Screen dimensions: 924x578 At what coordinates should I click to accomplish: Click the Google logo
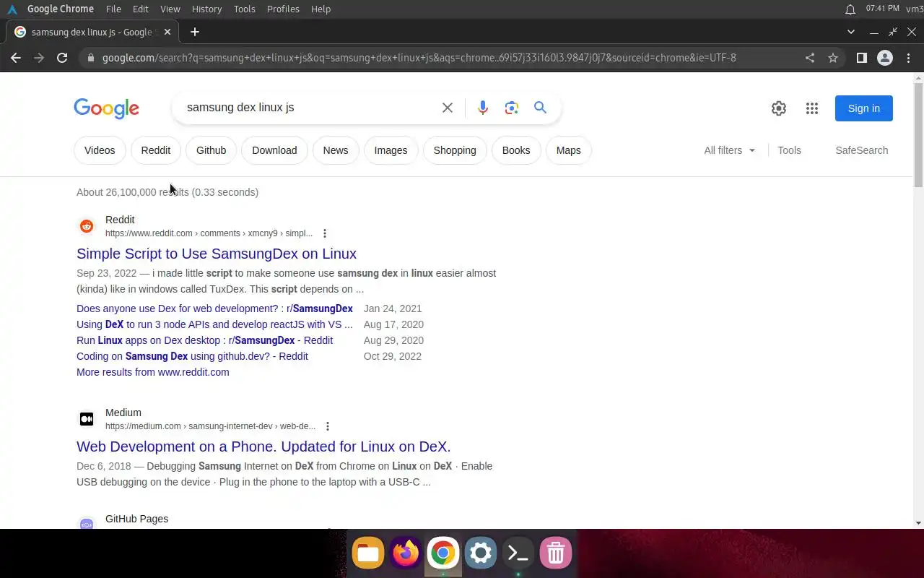(106, 108)
